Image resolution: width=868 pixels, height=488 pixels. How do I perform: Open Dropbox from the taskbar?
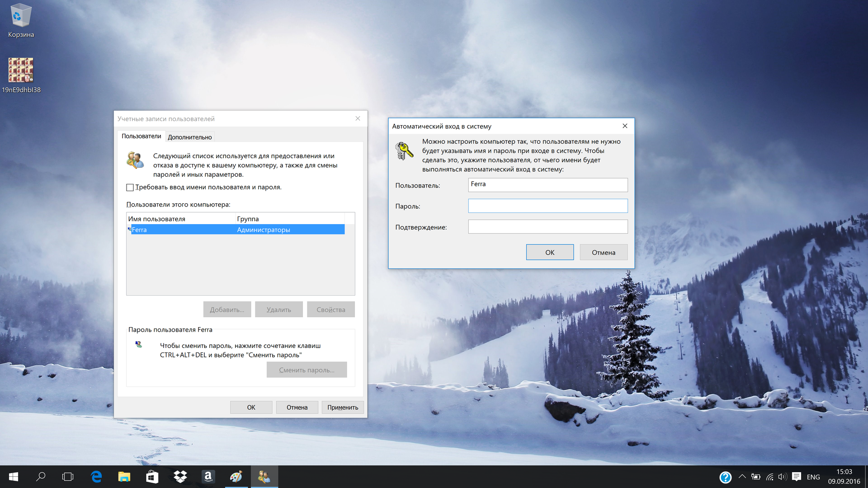(x=180, y=476)
